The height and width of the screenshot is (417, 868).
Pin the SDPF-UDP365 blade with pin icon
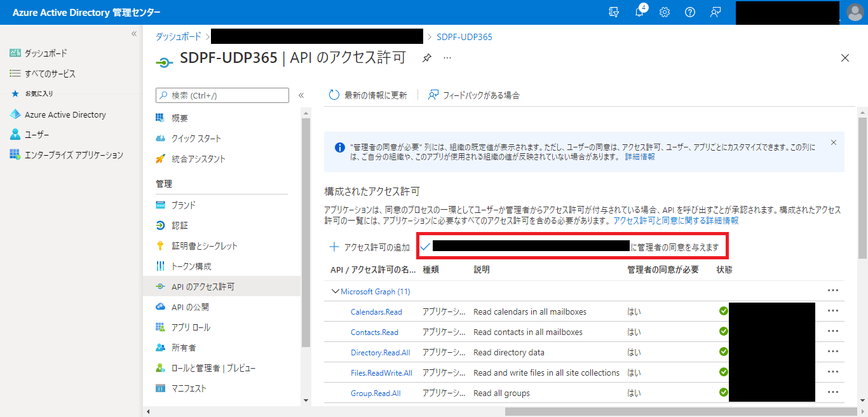click(427, 58)
